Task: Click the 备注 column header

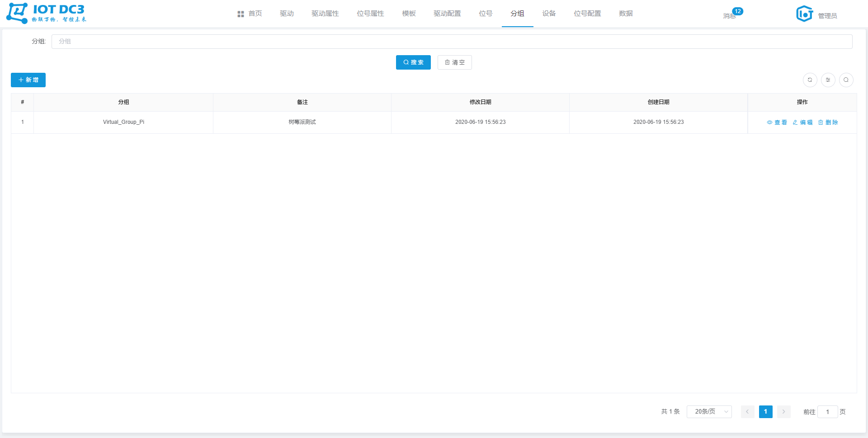Action: click(302, 102)
